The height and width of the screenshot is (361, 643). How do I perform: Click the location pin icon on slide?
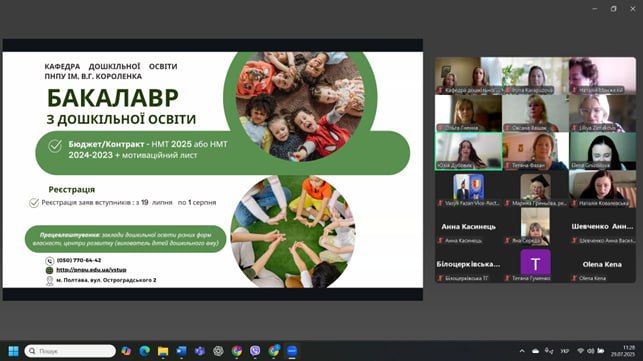click(x=50, y=281)
